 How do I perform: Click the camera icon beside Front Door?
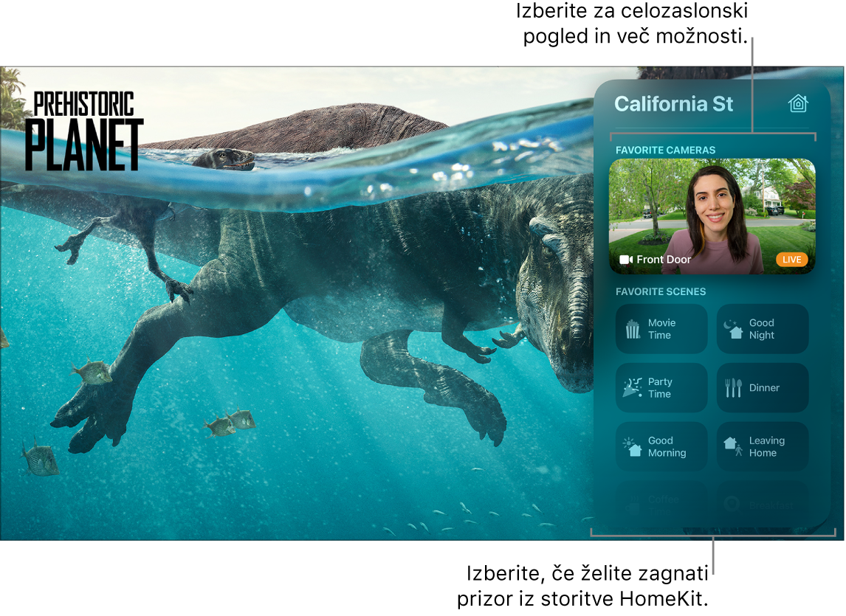click(x=626, y=260)
